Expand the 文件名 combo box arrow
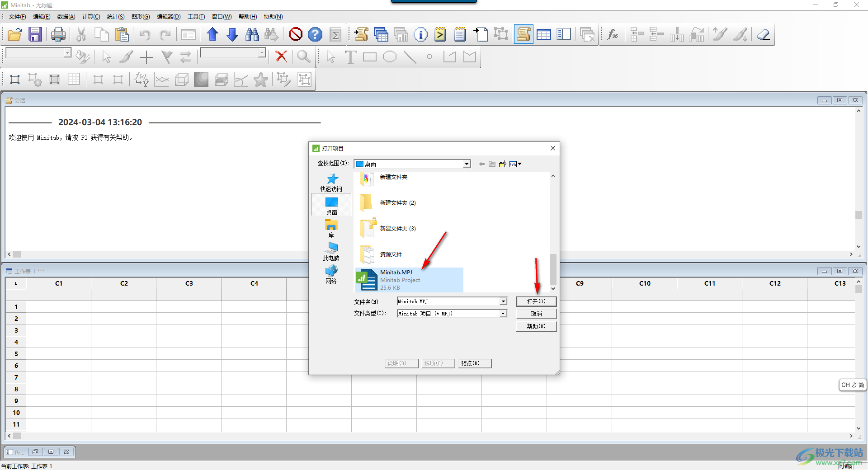The height and width of the screenshot is (470, 868). [x=503, y=301]
